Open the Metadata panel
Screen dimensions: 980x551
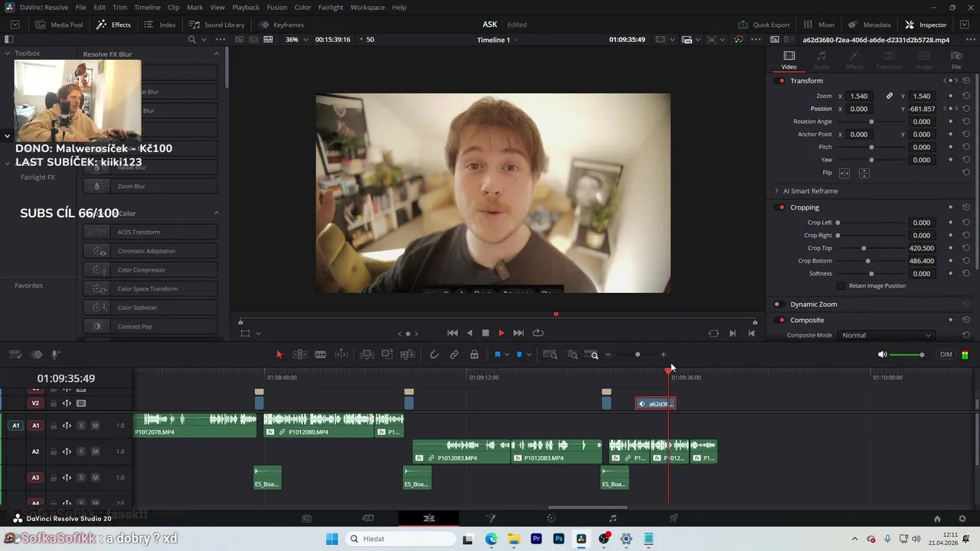point(869,24)
